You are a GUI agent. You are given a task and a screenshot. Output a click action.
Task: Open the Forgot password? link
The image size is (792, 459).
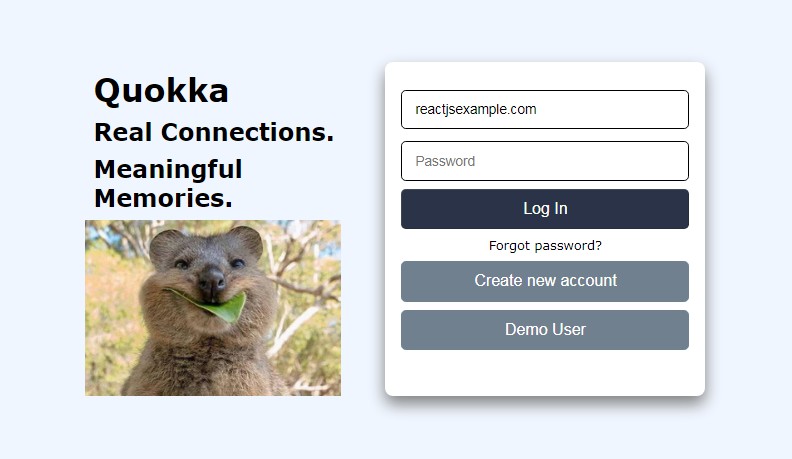(545, 245)
